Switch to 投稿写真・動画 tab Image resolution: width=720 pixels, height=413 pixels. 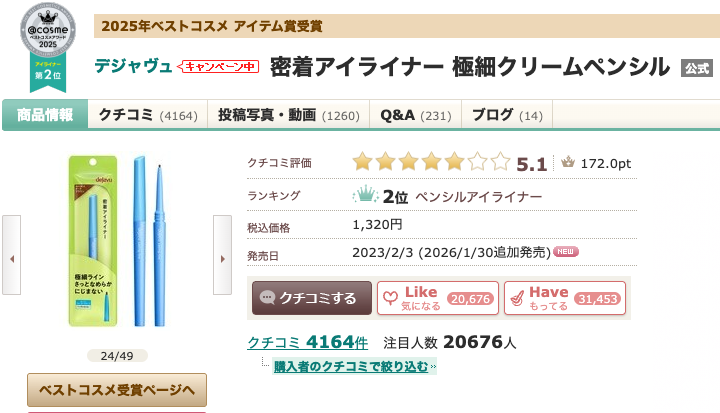[288, 115]
